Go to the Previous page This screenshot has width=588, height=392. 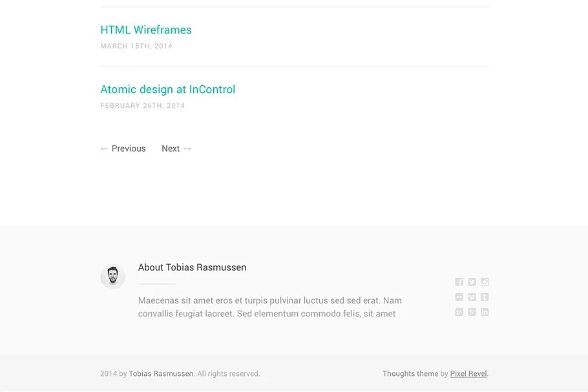123,149
